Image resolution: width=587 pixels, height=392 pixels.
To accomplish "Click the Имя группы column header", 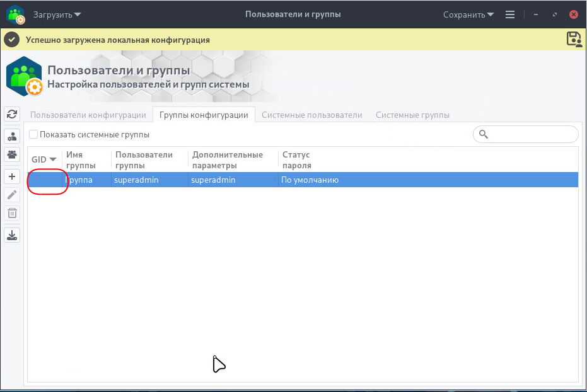I will tap(86, 159).
